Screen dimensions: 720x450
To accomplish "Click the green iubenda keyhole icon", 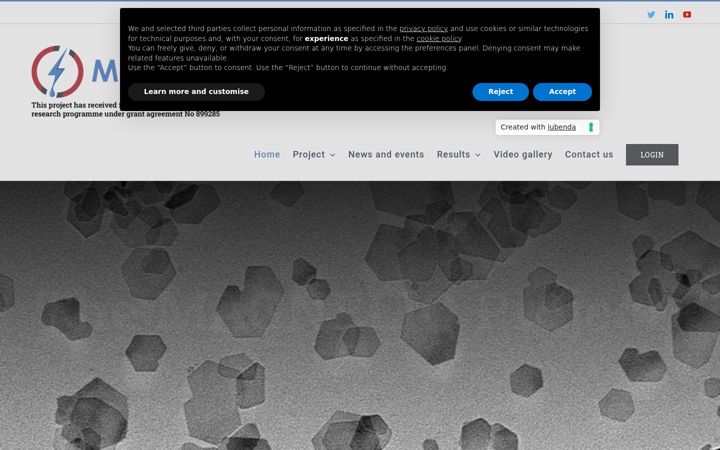I will (x=591, y=127).
